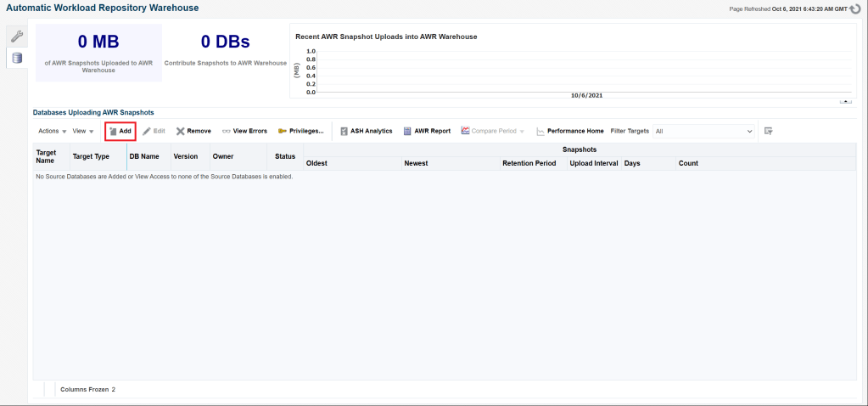
Task: Go to Performance Home
Action: point(569,132)
